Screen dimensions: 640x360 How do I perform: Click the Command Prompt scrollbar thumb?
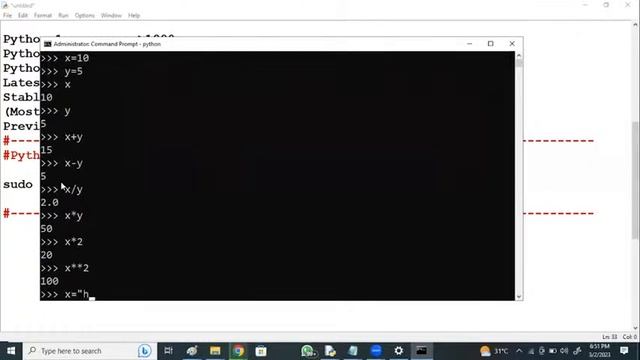pos(519,63)
